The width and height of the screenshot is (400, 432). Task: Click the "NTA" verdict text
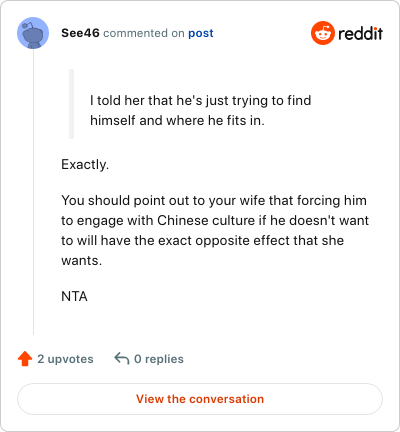pos(74,296)
